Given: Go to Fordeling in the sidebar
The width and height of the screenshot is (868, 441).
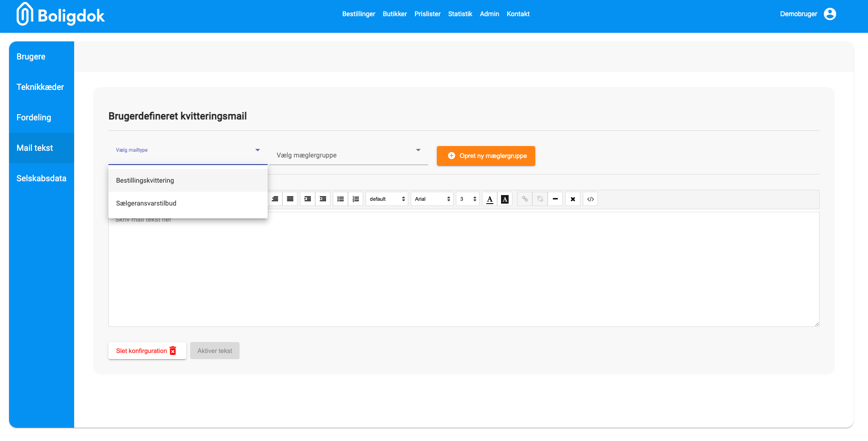Looking at the screenshot, I should 41,118.
